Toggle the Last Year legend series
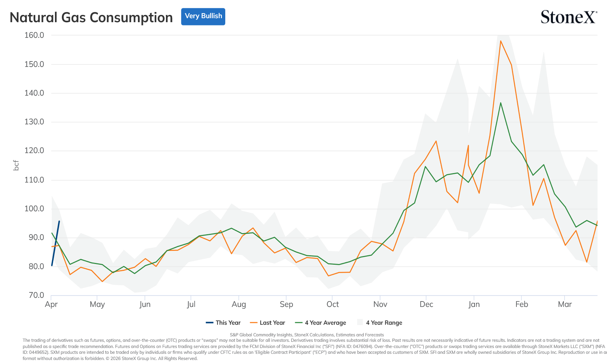 point(267,323)
